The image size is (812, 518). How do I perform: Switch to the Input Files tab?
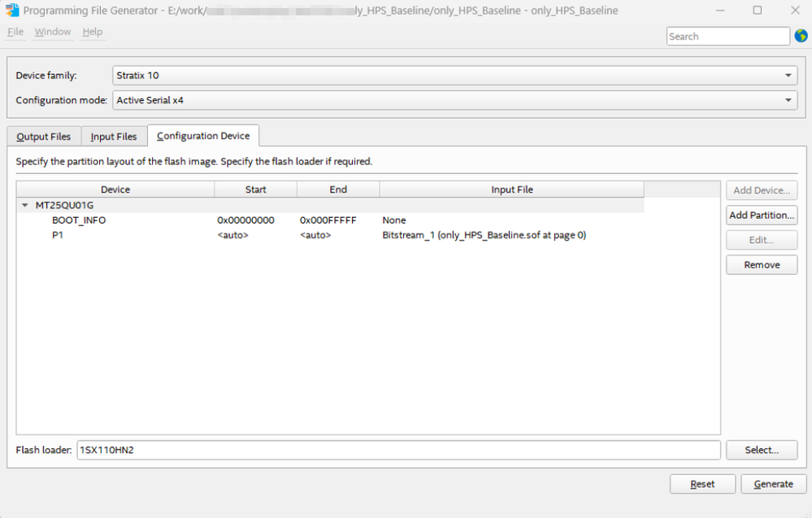pos(114,137)
